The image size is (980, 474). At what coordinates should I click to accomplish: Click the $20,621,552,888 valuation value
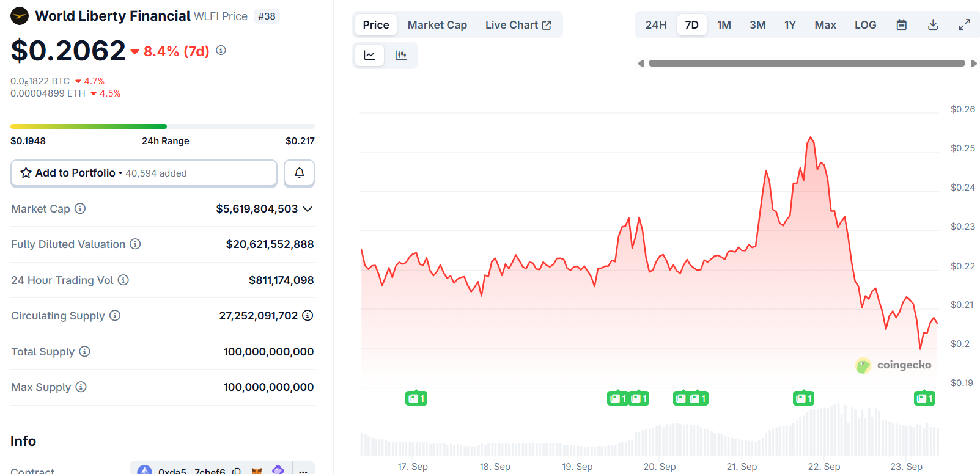pos(270,244)
